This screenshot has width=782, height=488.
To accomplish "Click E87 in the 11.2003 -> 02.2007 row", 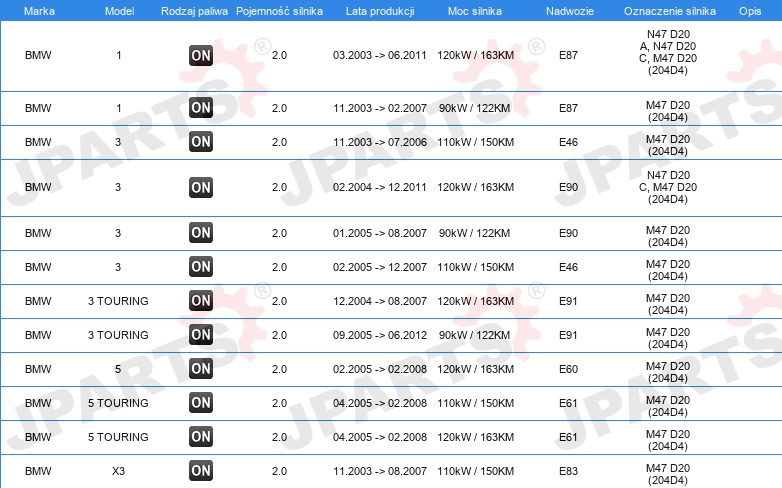I will tap(568, 108).
